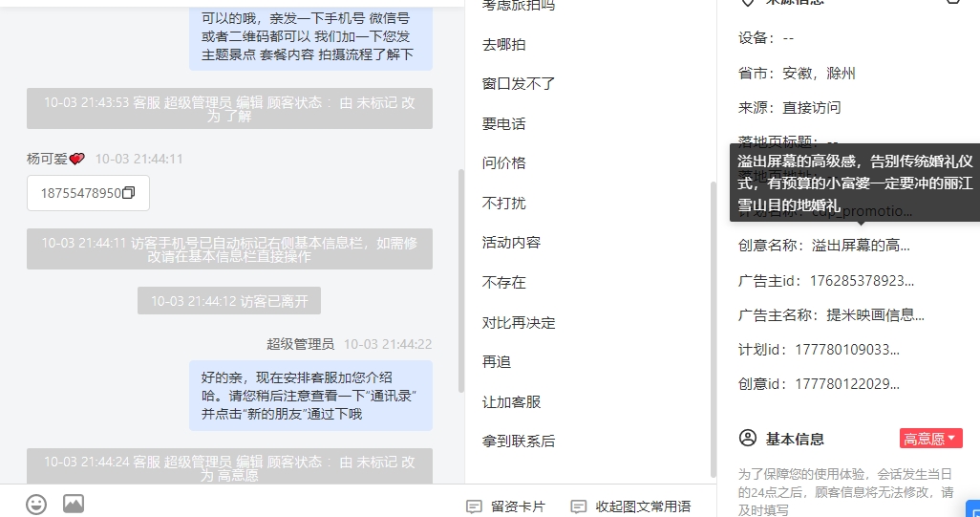
Task: Click the 广告主id value
Action: [x=862, y=281]
